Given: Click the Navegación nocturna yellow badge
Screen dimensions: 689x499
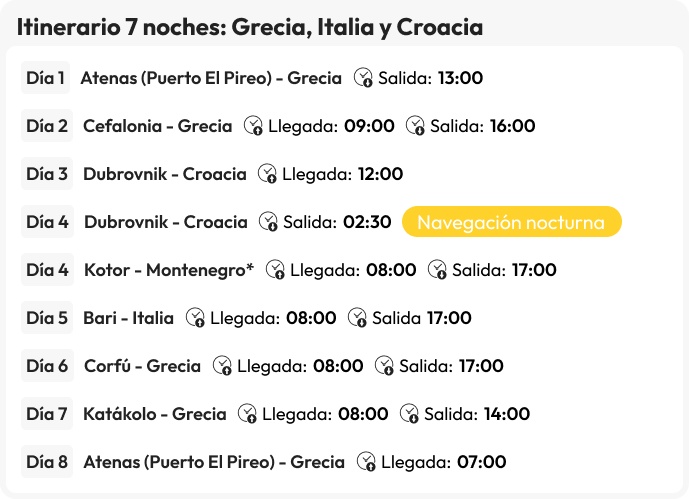Looking at the screenshot, I should point(511,222).
